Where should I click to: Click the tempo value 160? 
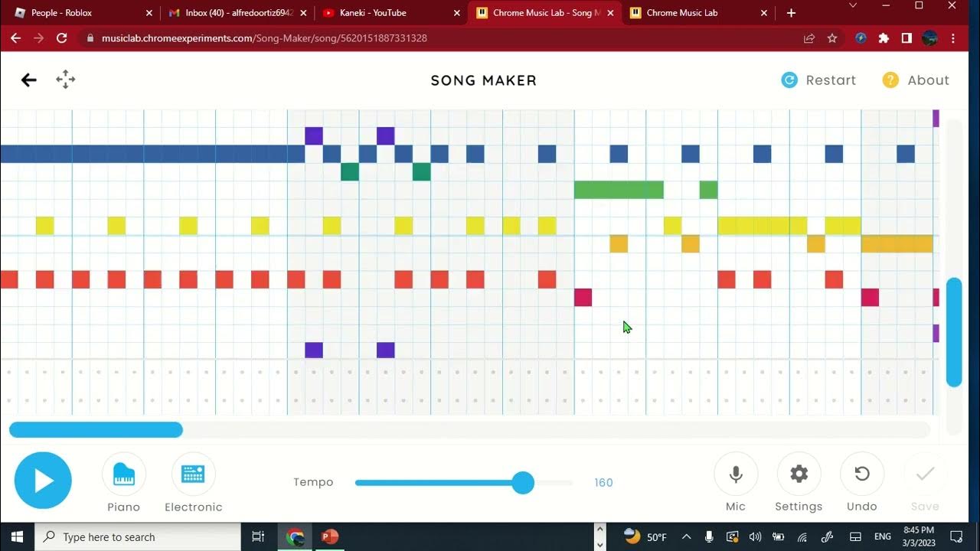(603, 483)
